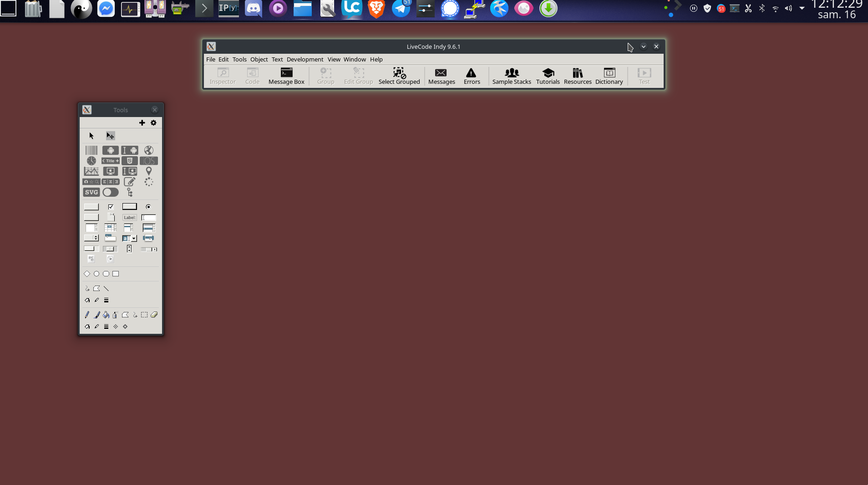Open the Message Box
868x485 pixels.
(286, 76)
